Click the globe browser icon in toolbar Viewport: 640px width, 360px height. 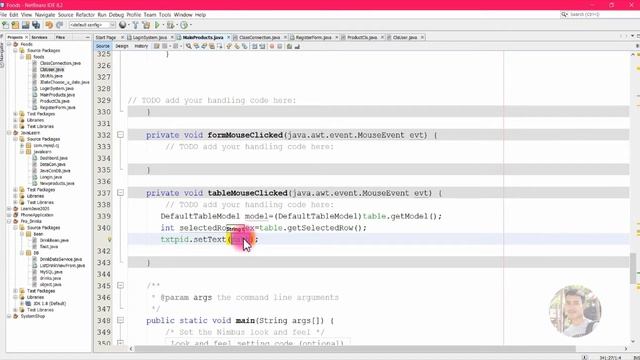click(x=122, y=25)
